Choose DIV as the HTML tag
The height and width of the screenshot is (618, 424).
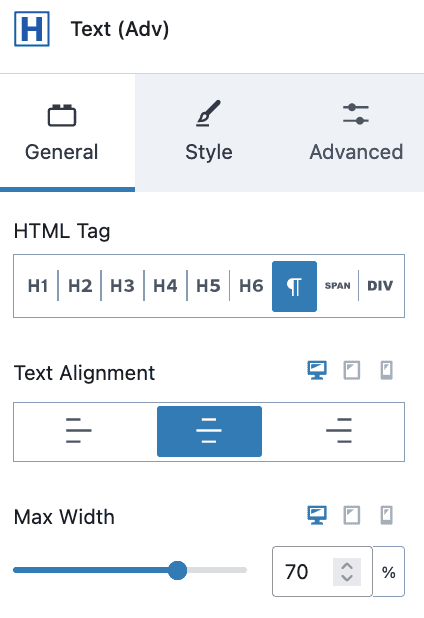380,286
